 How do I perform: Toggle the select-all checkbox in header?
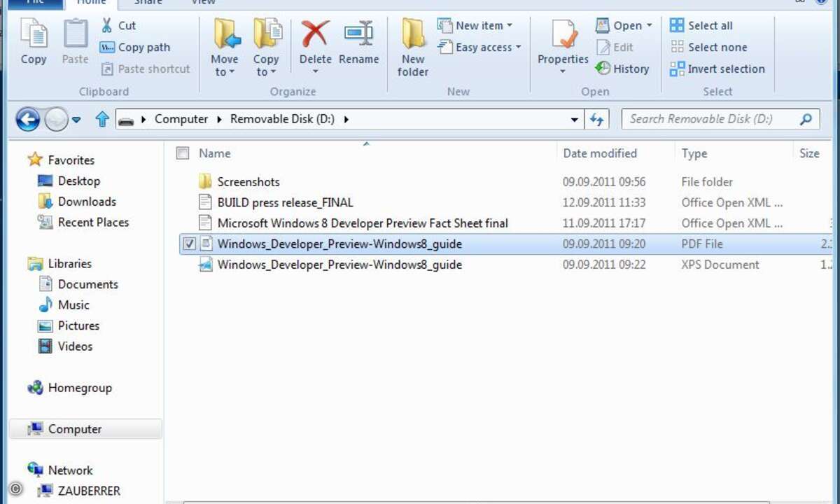click(183, 153)
